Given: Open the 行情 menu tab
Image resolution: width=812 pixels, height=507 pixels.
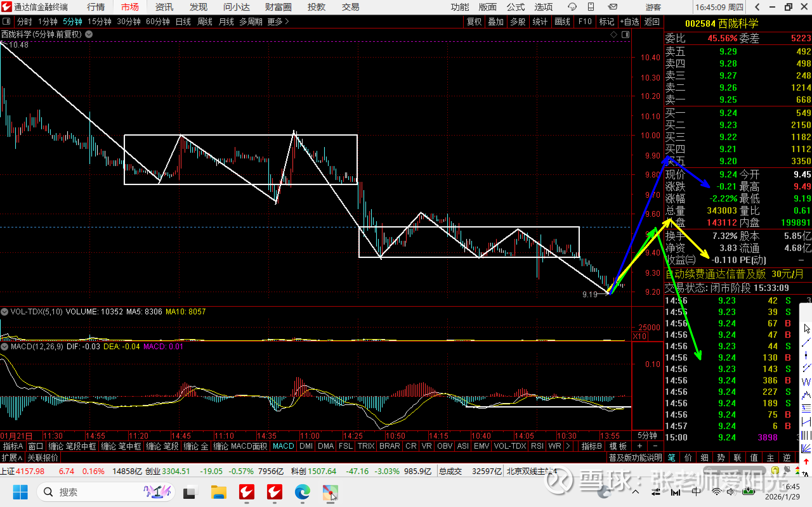Looking at the screenshot, I should click(x=95, y=7).
